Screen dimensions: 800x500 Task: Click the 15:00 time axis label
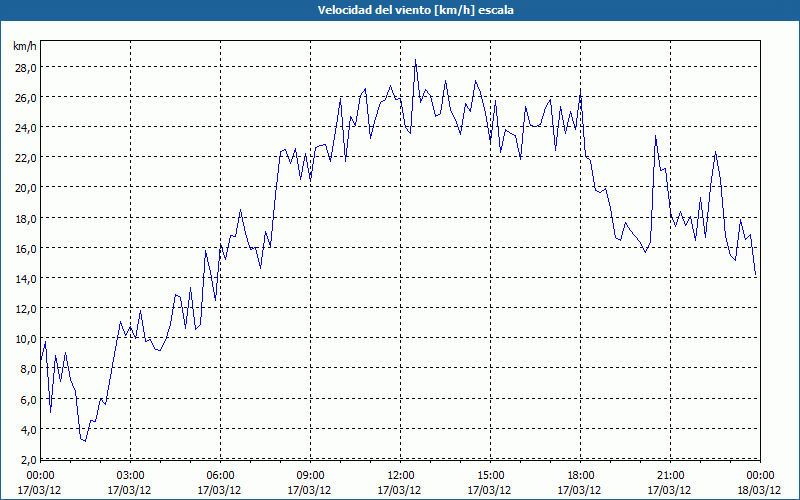(490, 476)
